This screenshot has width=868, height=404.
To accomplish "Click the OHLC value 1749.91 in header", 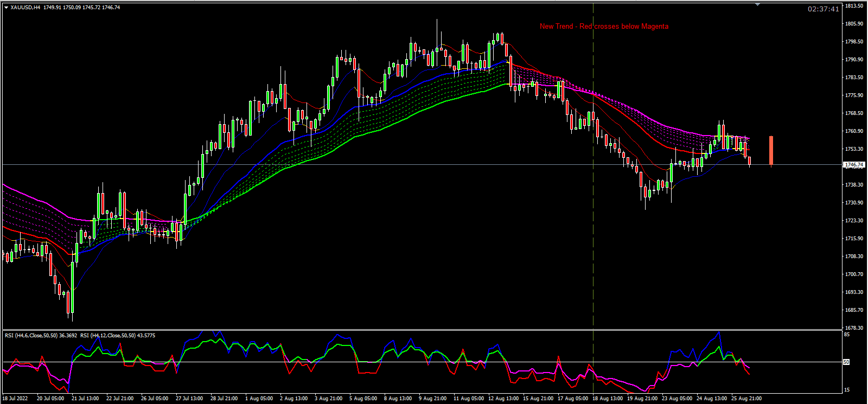I will pyautogui.click(x=52, y=8).
